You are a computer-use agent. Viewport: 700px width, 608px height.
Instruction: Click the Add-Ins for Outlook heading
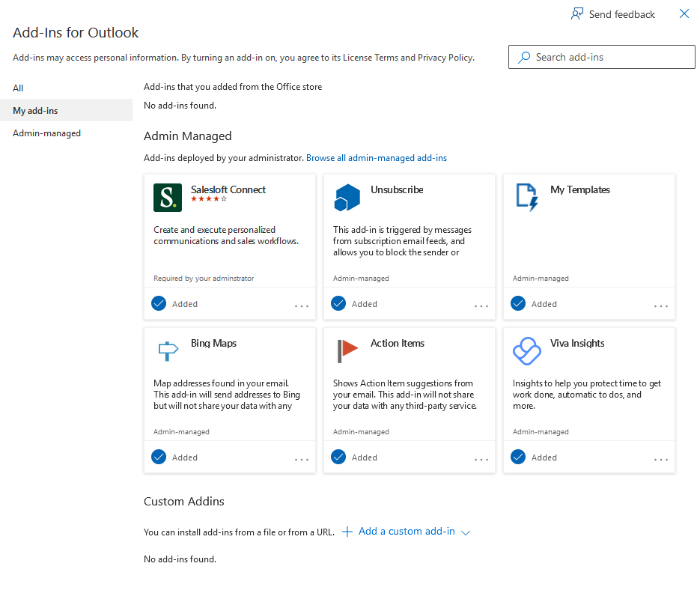pyautogui.click(x=76, y=33)
